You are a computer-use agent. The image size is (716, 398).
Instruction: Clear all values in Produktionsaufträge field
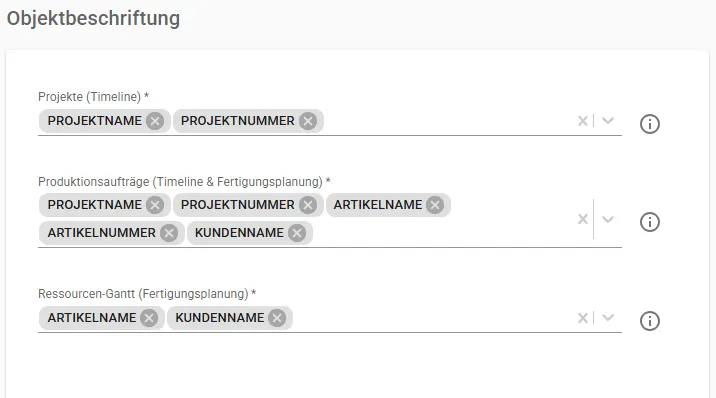[583, 219]
